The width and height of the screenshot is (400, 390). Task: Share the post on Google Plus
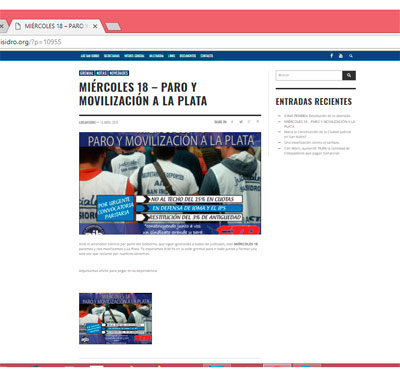pos(249,122)
